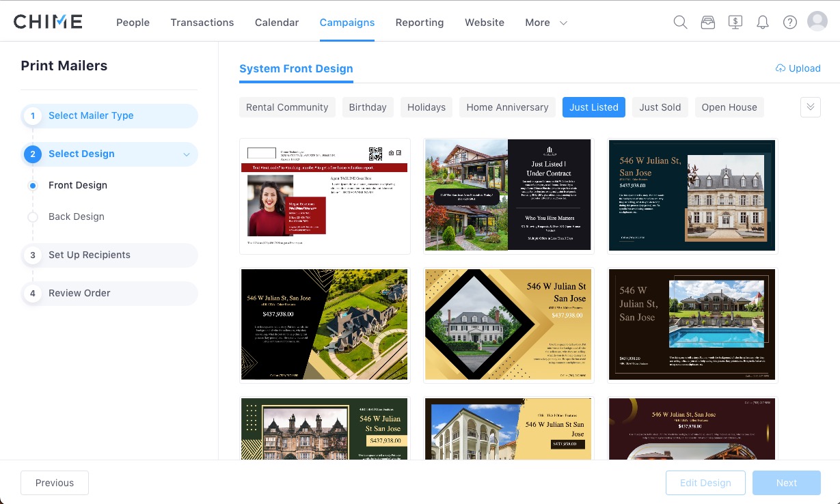Collapse the Select Design step chevron
This screenshot has height=504, width=840.
pos(186,154)
